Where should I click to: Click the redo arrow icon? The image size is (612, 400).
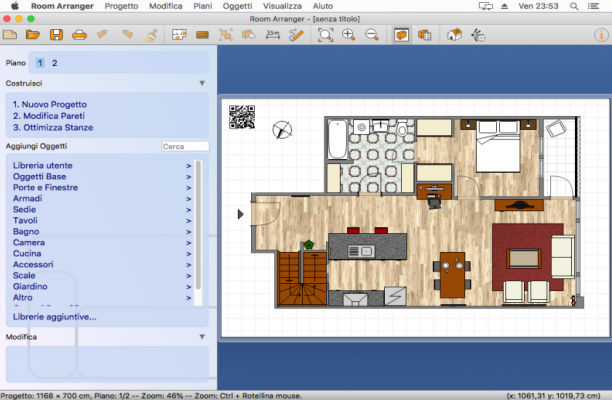pos(127,35)
